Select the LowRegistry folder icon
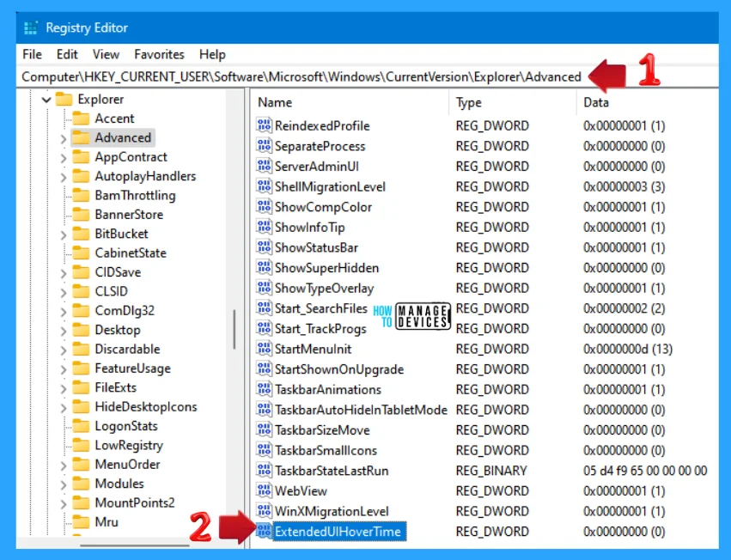 [81, 445]
